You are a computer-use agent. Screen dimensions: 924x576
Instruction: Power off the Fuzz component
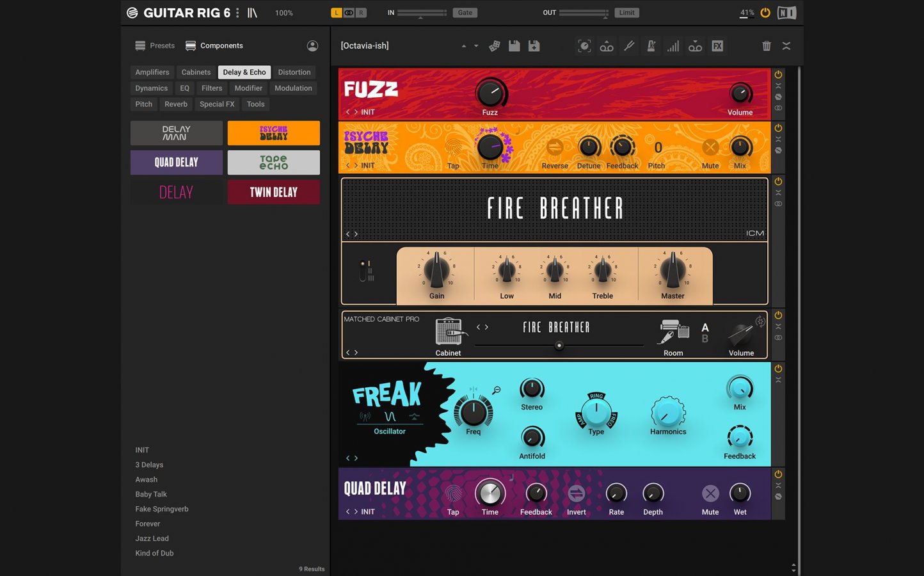(778, 74)
